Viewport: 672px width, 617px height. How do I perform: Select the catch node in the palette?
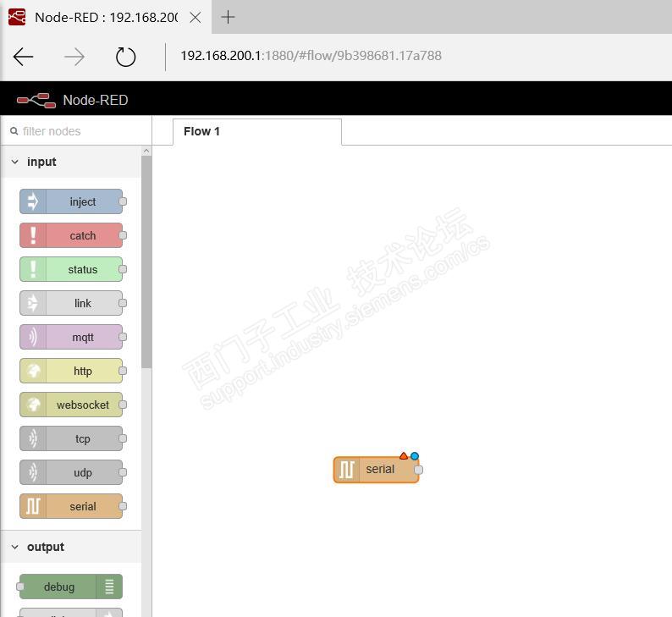pyautogui.click(x=71, y=235)
